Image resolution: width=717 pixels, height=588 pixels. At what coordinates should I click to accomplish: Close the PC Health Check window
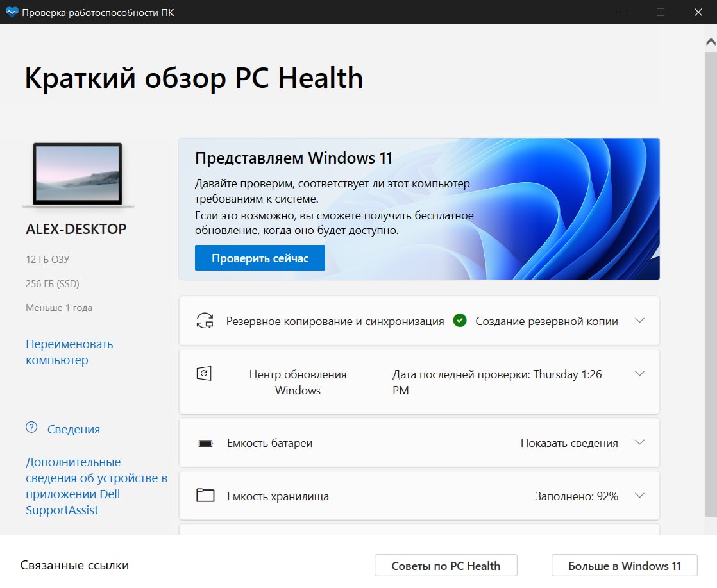698,12
